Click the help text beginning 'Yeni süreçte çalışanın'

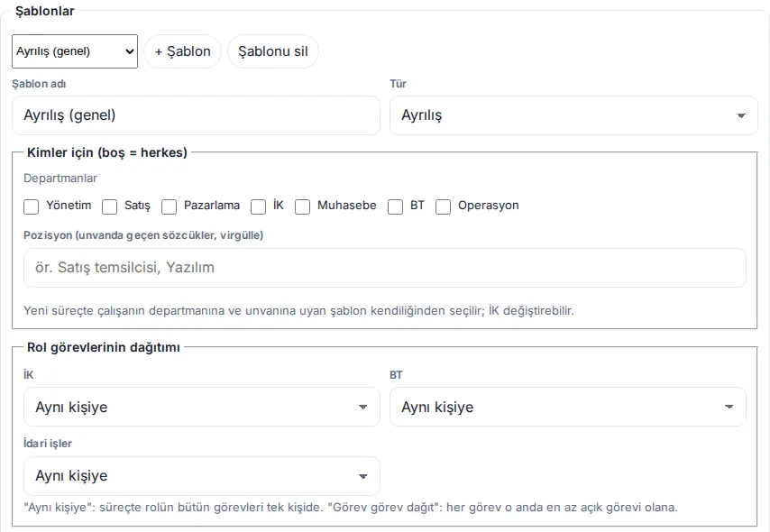pyautogui.click(x=298, y=311)
